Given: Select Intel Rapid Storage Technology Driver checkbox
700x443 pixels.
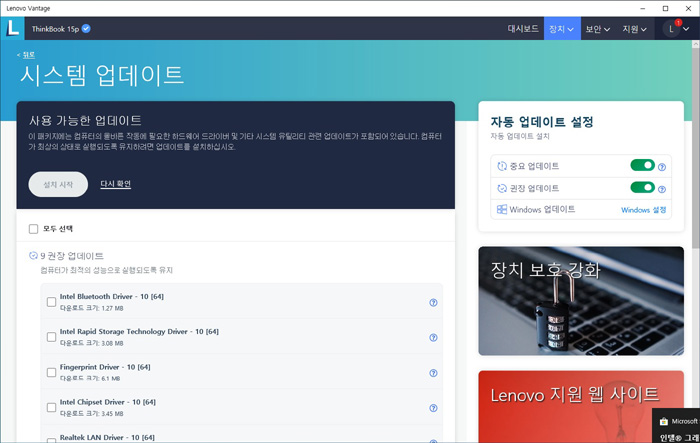Looking at the screenshot, I should tap(51, 337).
